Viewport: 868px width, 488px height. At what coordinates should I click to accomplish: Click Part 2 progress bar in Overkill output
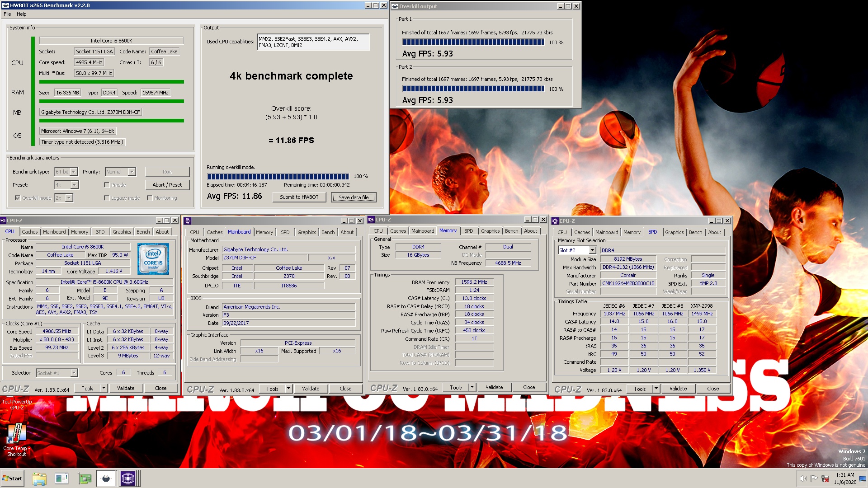tap(473, 89)
